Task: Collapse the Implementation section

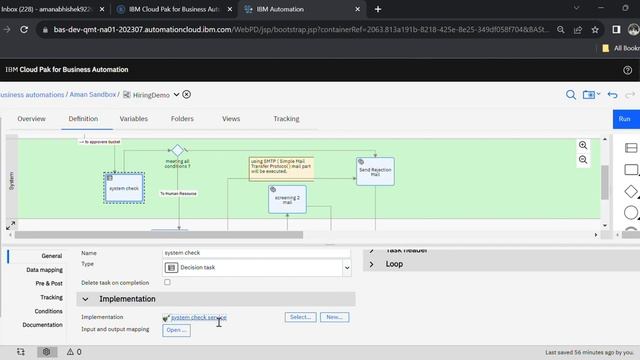Action: (85, 299)
